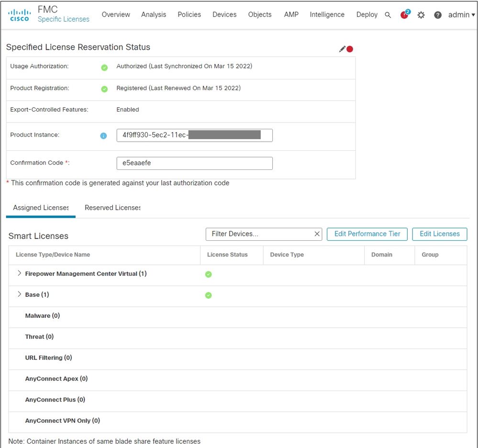Click the Edit Performance Tier button
The width and height of the screenshot is (478, 448).
click(x=367, y=234)
